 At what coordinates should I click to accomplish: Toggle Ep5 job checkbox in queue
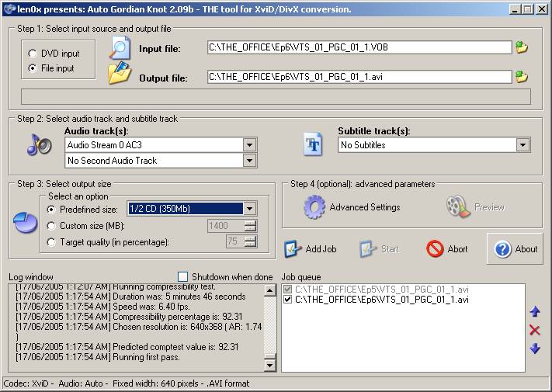288,290
